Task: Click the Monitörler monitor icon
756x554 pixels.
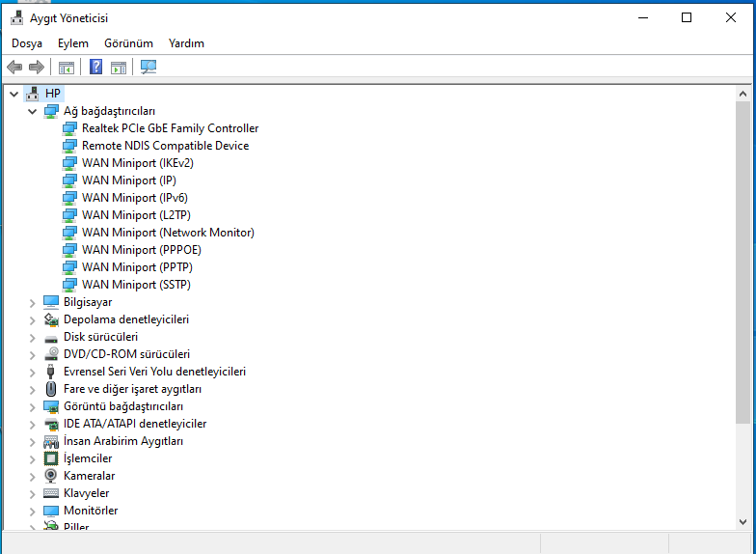Action: (51, 511)
